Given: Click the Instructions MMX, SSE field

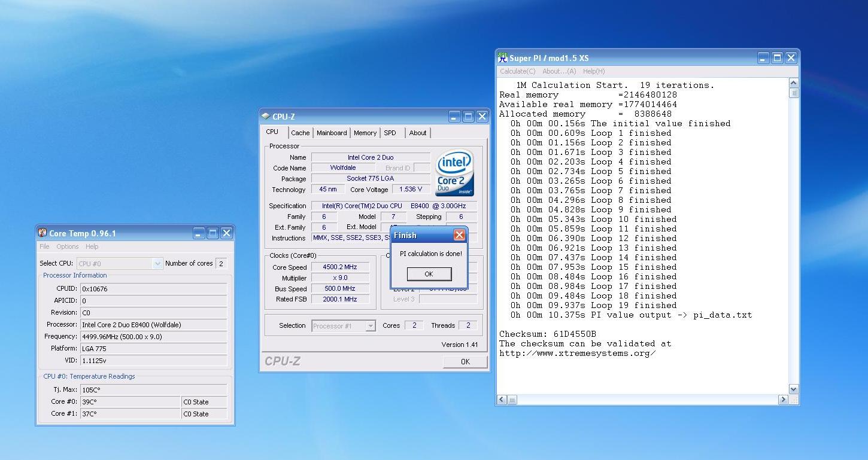Looking at the screenshot, I should click(x=350, y=238).
